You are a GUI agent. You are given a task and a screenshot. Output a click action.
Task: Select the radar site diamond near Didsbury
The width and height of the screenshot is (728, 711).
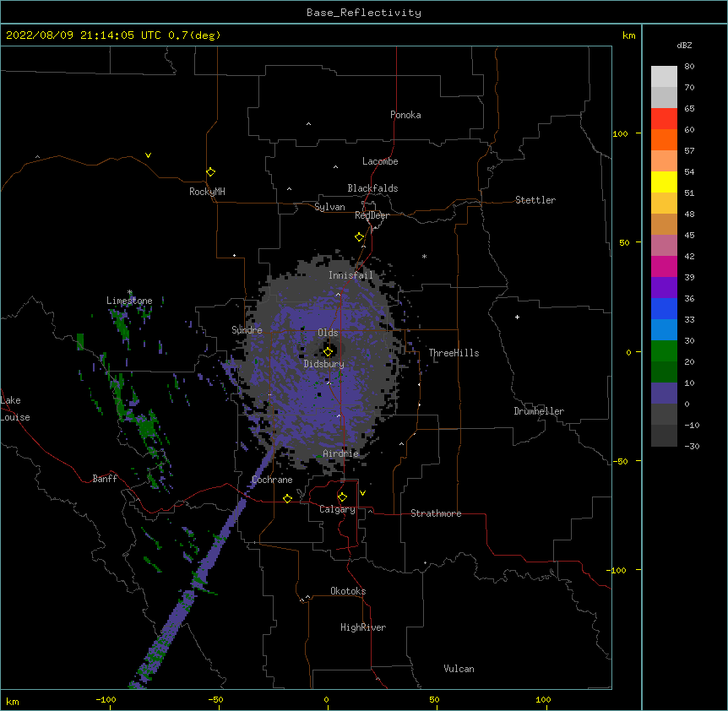coord(328,351)
